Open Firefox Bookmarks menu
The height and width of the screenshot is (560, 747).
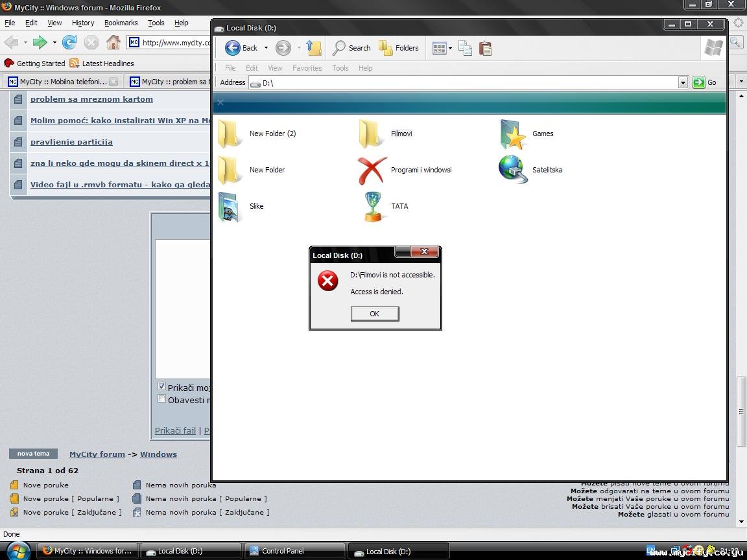(x=121, y=23)
